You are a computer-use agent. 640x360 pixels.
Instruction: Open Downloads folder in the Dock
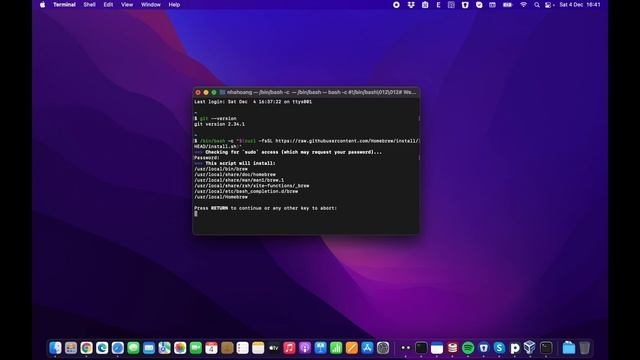click(569, 348)
